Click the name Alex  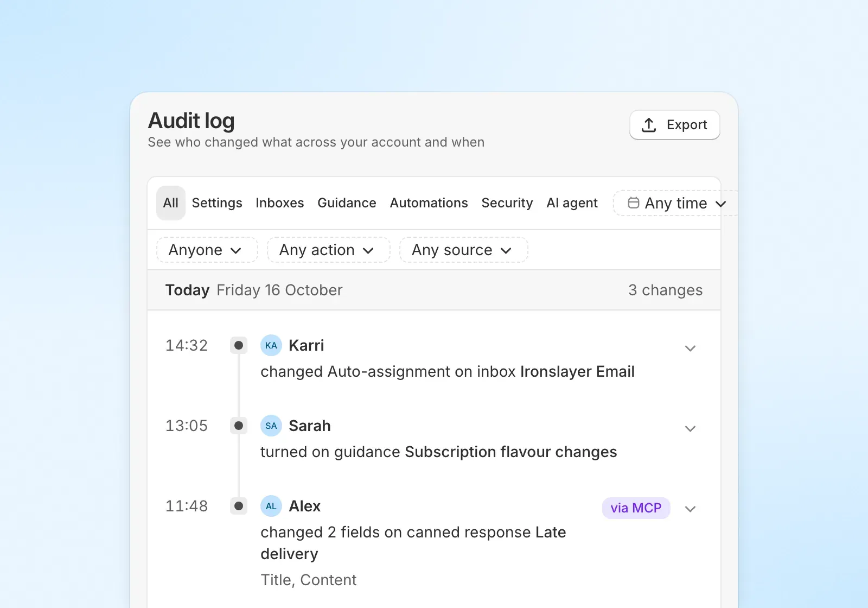[x=305, y=506]
